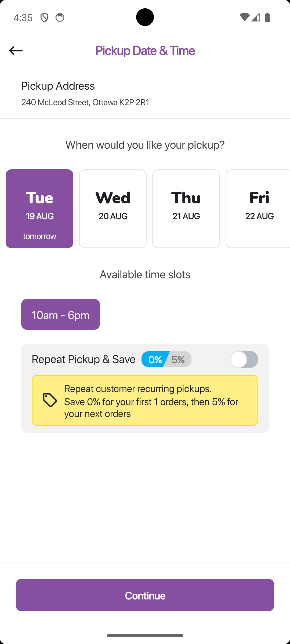
Task: Select Tue 19 Aug pickup date
Action: click(x=39, y=208)
